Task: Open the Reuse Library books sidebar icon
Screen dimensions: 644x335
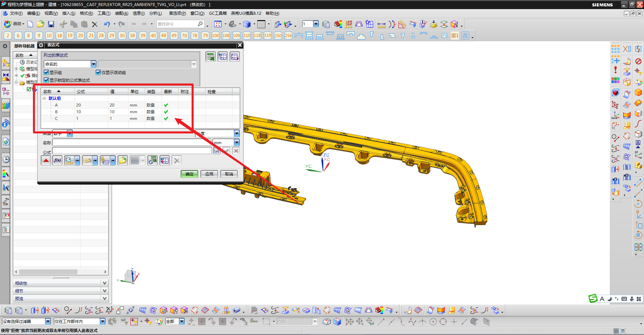Action: (x=6, y=106)
